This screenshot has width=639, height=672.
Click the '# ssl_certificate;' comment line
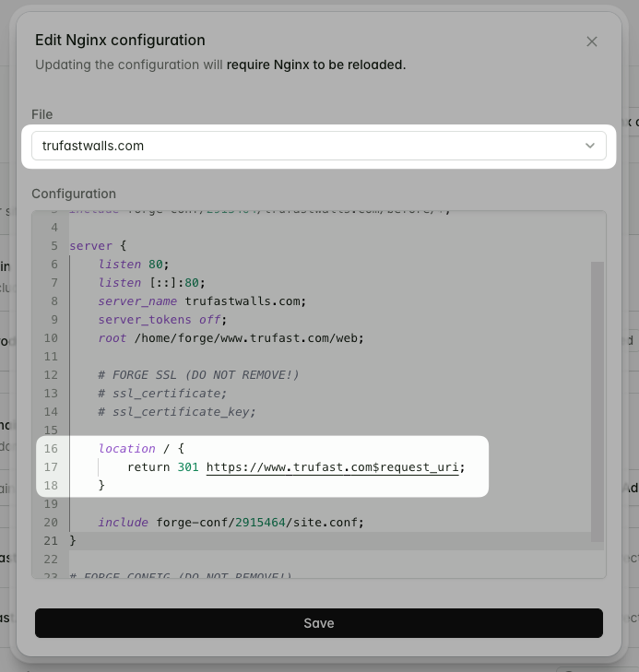coord(162,394)
